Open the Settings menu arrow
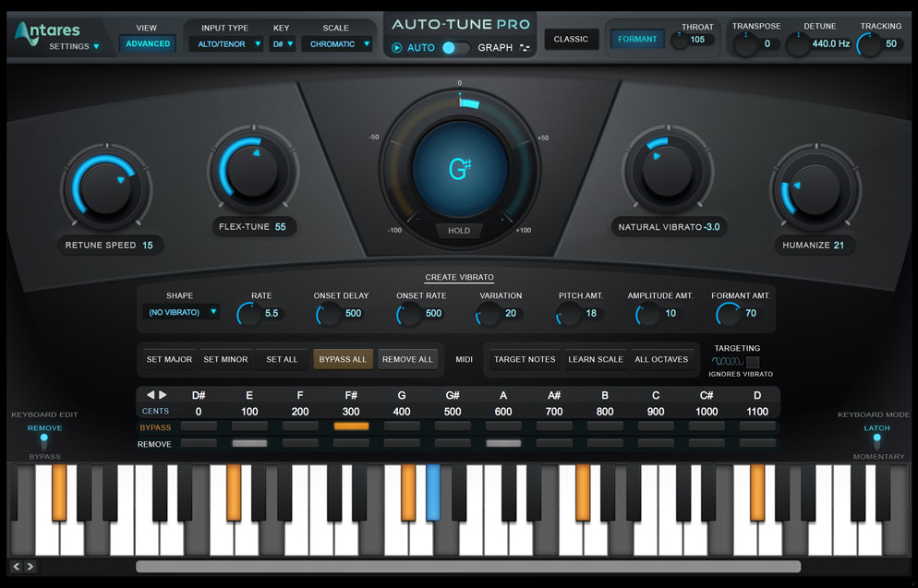The width and height of the screenshot is (918, 588). tap(96, 46)
